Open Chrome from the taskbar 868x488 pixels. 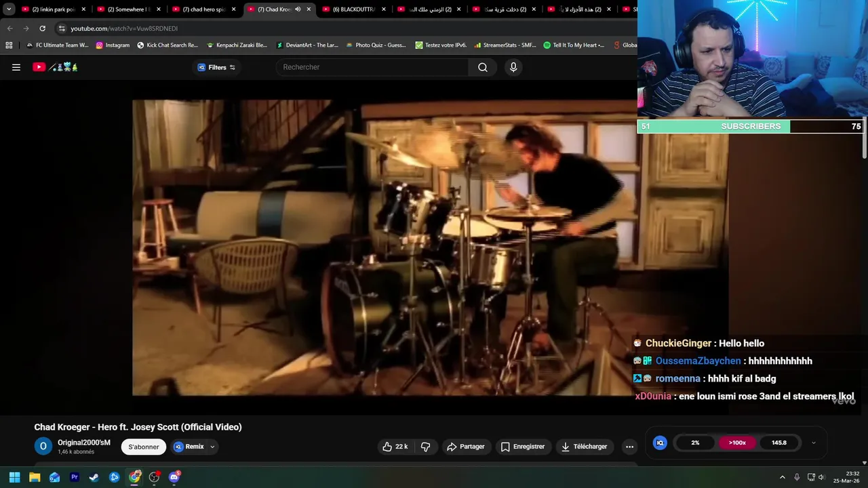click(x=134, y=477)
